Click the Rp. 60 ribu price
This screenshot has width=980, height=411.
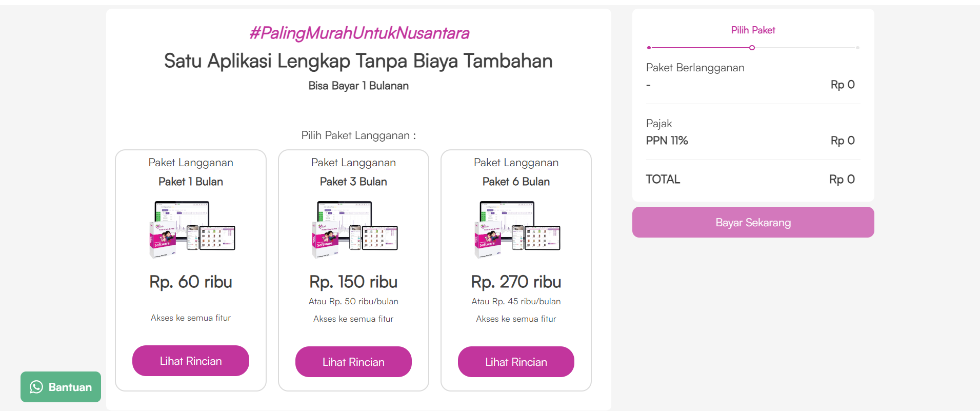191,282
